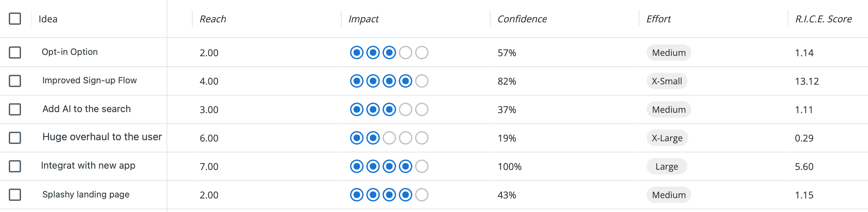Set Opt-in Option impact to fourth circle
Image resolution: width=868 pixels, height=212 pixels.
pos(405,52)
